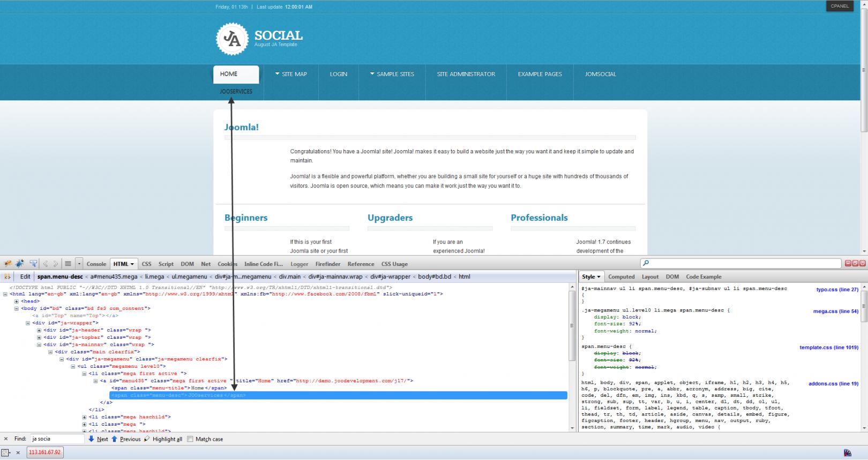Collapse the ja-mainnav div node
The width and height of the screenshot is (868, 460).
[39, 345]
